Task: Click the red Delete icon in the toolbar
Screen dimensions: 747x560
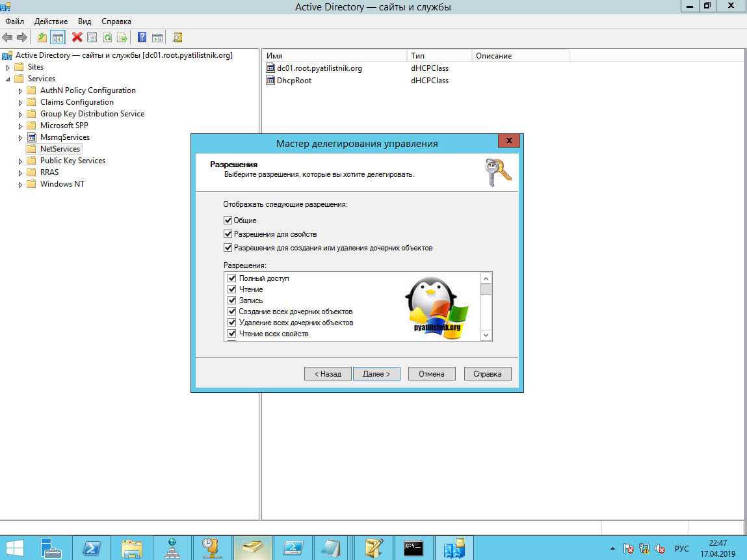Action: point(77,37)
